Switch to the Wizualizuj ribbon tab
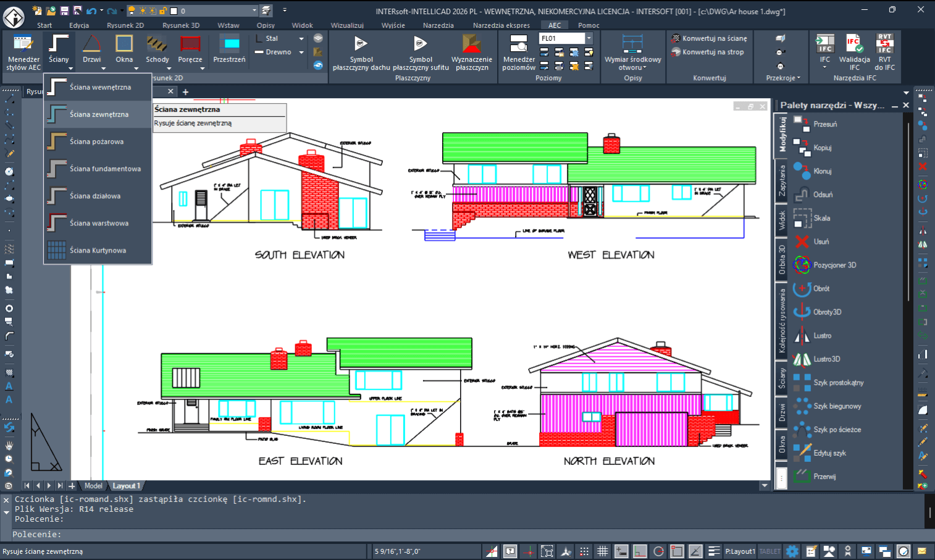The image size is (935, 560). coord(348,25)
